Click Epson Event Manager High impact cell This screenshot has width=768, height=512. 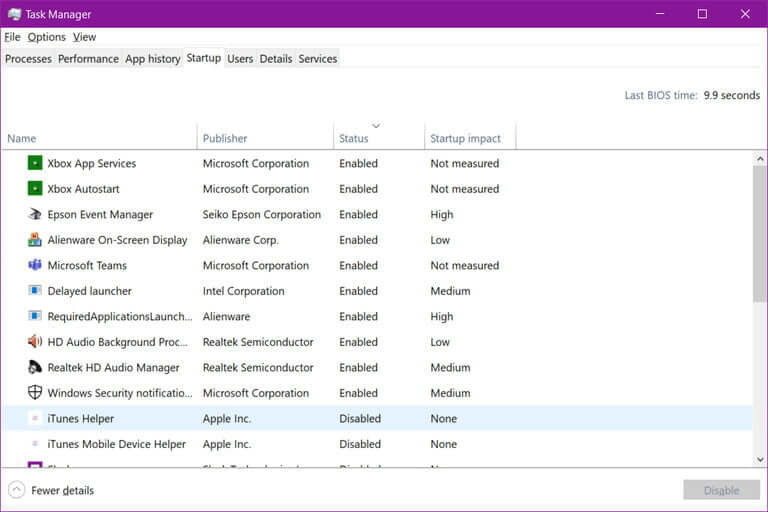(x=442, y=215)
